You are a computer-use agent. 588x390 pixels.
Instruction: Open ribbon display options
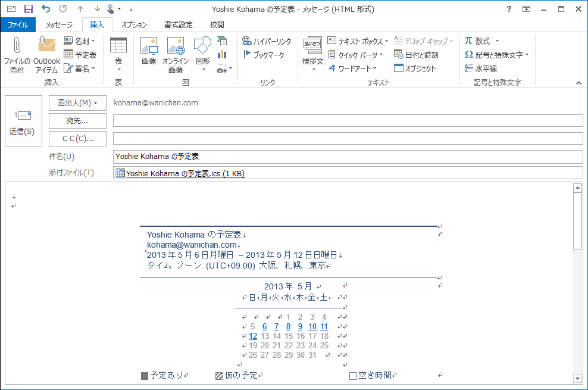coord(527,9)
